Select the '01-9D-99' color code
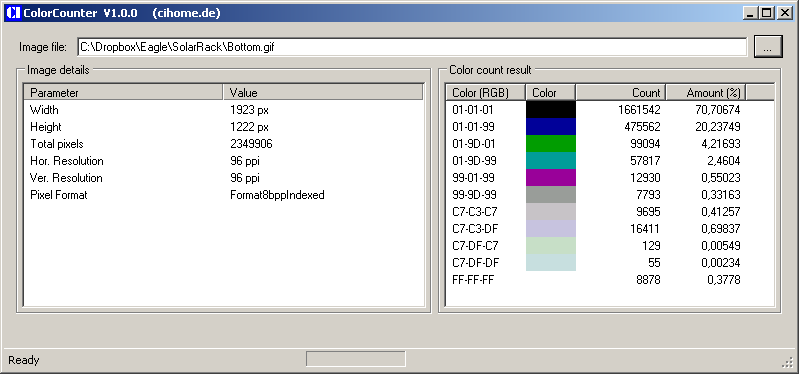799x374 pixels. click(473, 161)
